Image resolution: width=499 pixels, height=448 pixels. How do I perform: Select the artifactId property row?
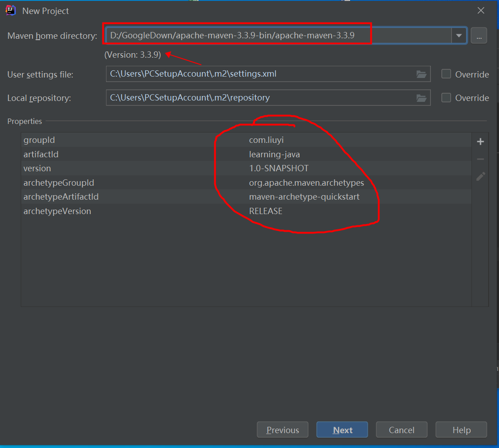246,154
